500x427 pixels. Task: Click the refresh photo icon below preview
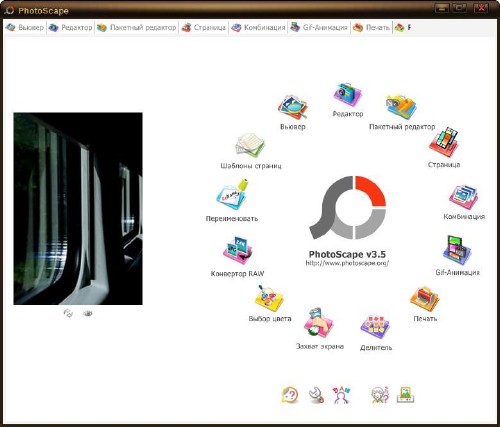coord(68,313)
